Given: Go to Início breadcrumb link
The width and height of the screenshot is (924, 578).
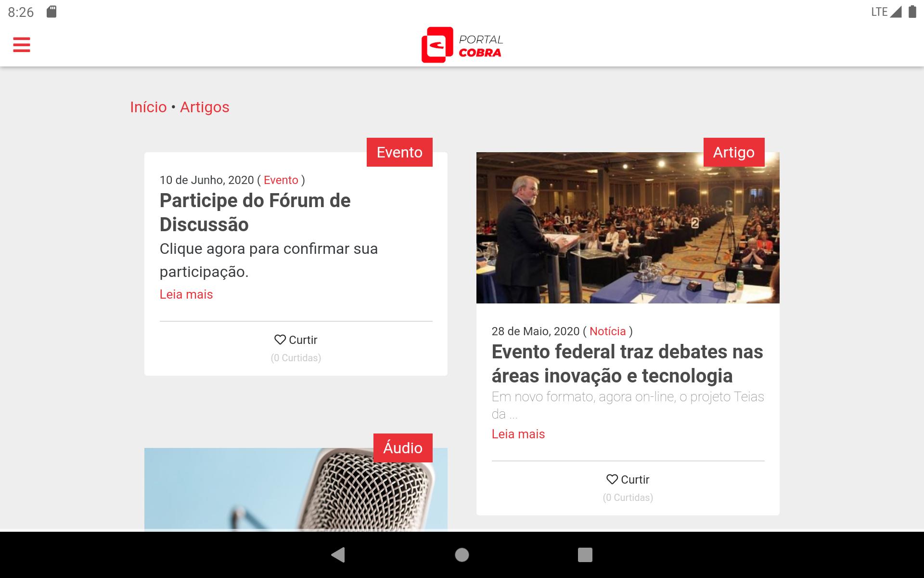Looking at the screenshot, I should [148, 107].
